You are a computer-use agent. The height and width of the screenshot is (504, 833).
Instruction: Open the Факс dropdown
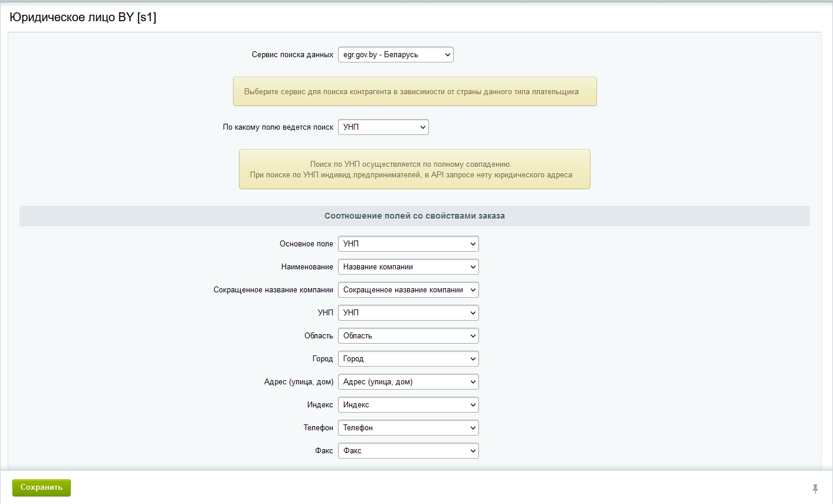(408, 451)
